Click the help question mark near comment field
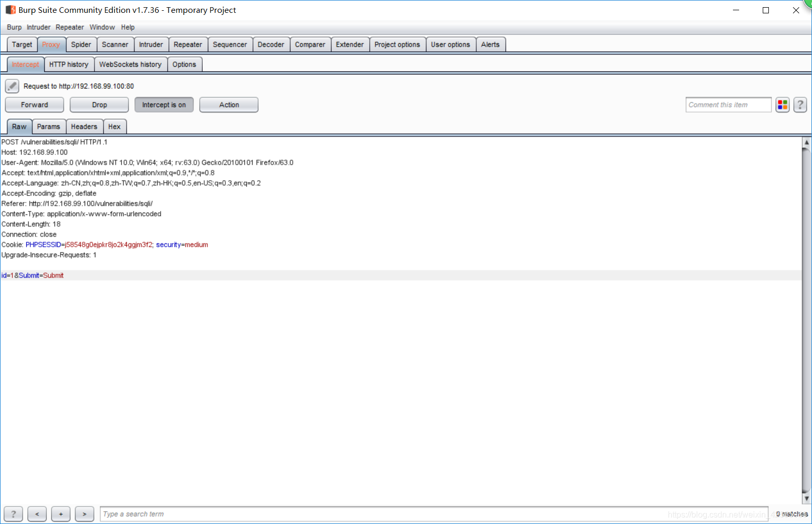This screenshot has height=524, width=812. coord(800,105)
